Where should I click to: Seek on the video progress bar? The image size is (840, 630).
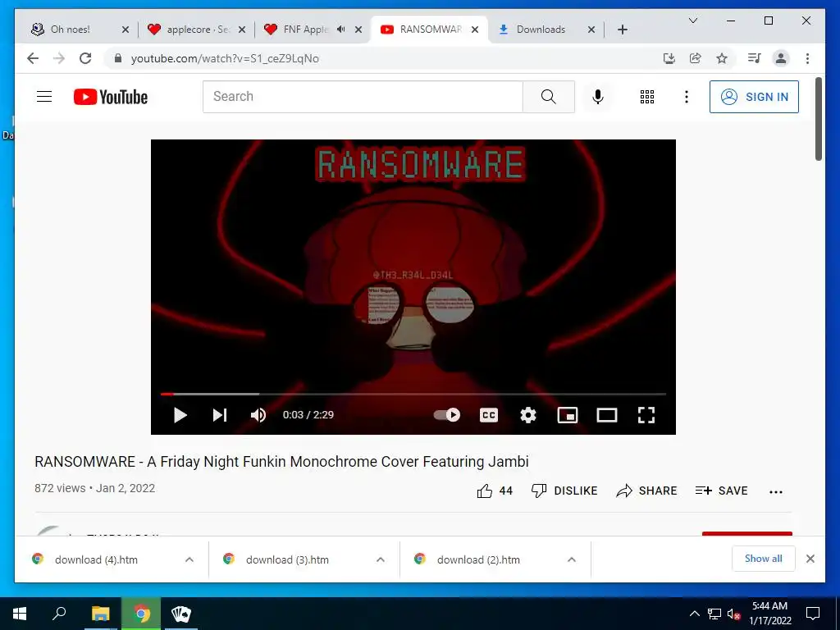point(413,394)
